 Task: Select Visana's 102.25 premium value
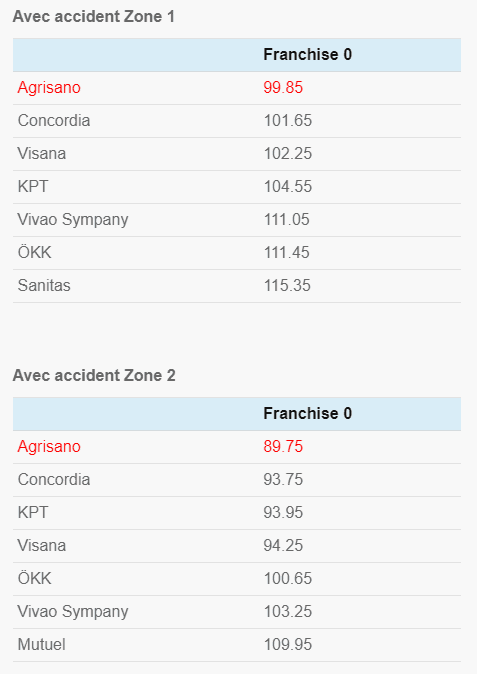pos(287,154)
